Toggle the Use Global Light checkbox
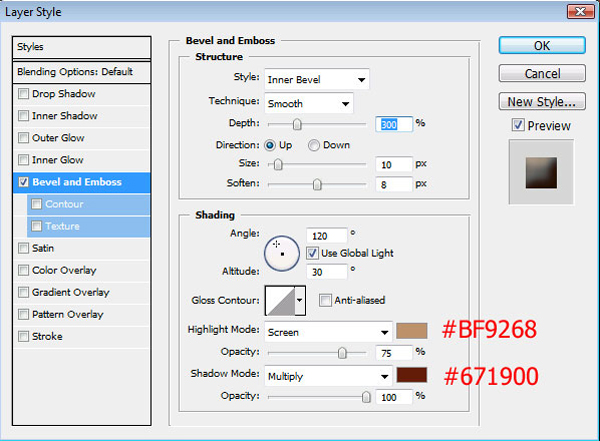The width and height of the screenshot is (600, 441). tap(312, 253)
